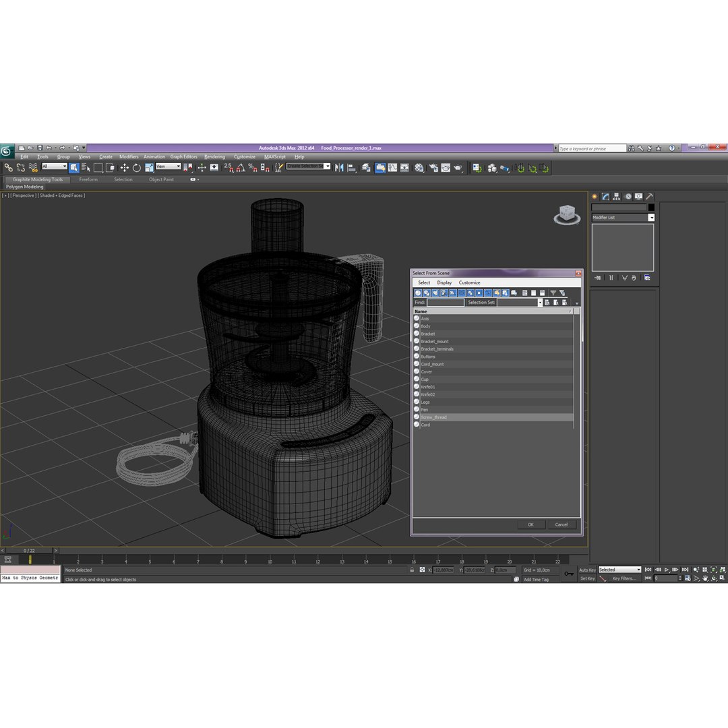Switch to the Create command panel
Image resolution: width=728 pixels, height=728 pixels.
595,196
